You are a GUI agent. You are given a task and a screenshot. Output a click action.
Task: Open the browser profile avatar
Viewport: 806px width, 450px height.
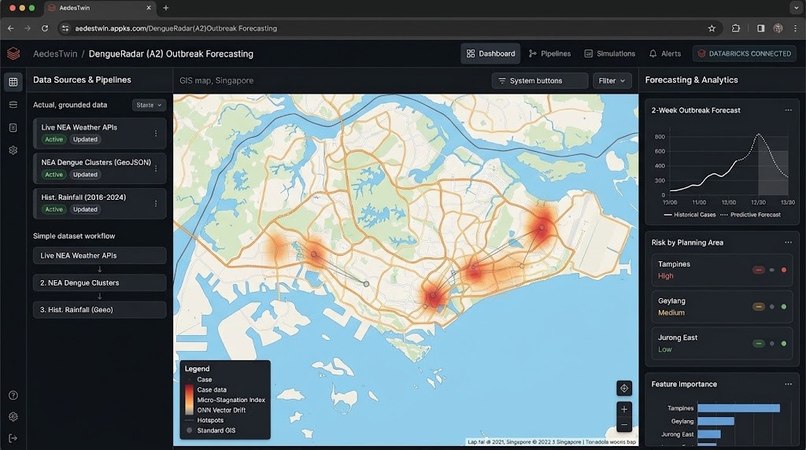click(x=778, y=28)
